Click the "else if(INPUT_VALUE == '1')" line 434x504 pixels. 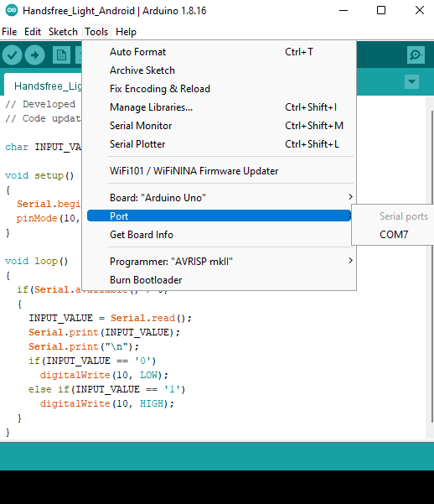(x=106, y=389)
